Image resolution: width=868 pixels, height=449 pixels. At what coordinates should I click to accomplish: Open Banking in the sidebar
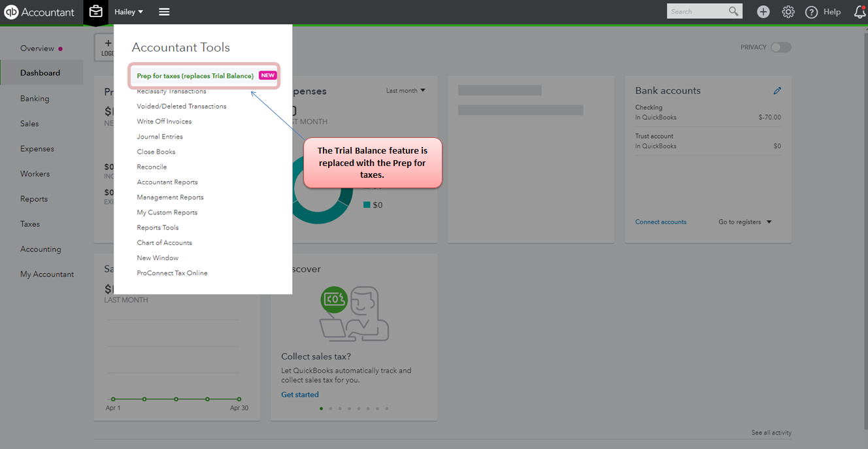click(x=35, y=99)
